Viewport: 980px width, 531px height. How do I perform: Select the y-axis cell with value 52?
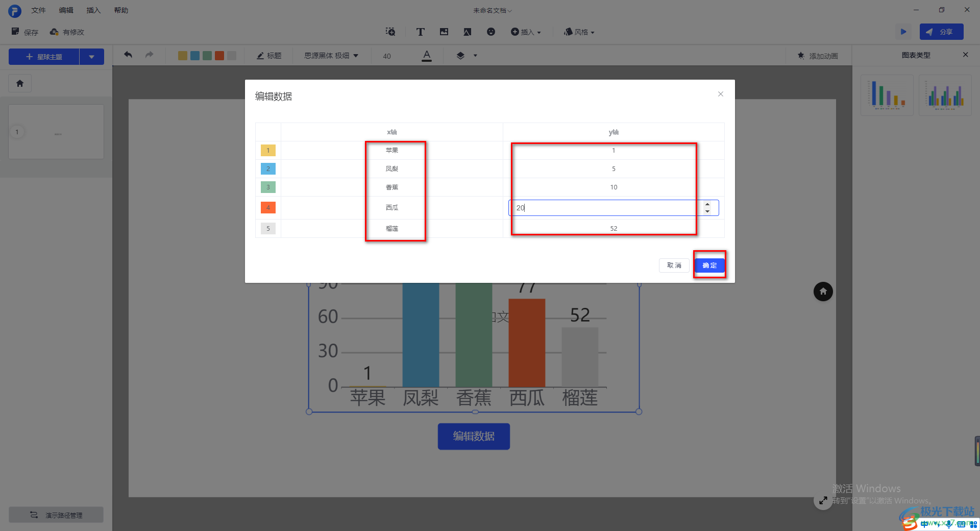point(614,229)
